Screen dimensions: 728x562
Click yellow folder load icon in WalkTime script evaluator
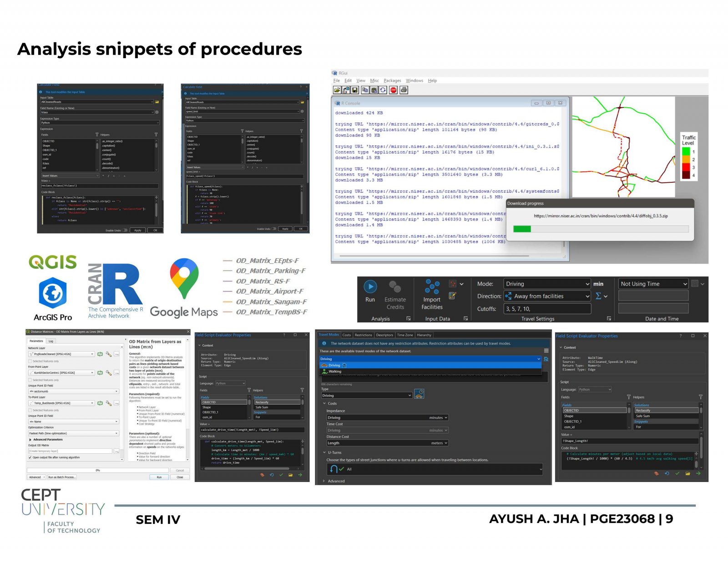click(688, 473)
